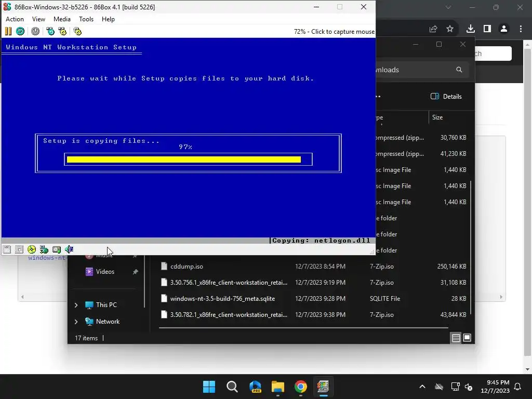Open See more options in Explorer toolbar
Viewport: 532px width, 399px height.
(378, 96)
